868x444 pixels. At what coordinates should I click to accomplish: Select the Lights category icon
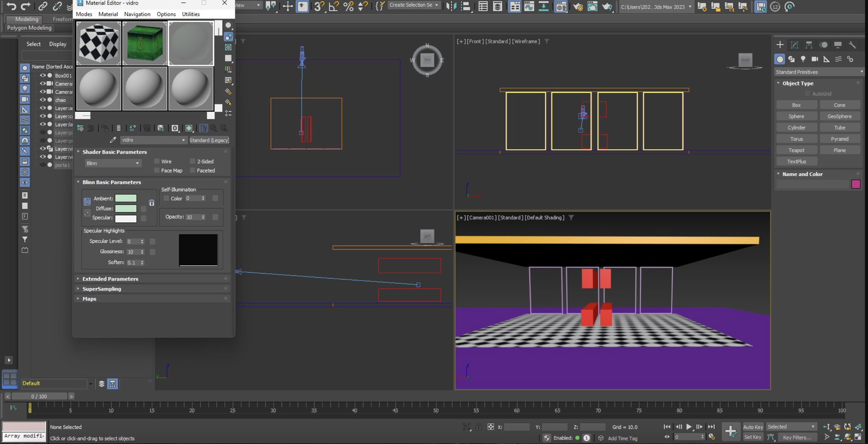point(803,59)
